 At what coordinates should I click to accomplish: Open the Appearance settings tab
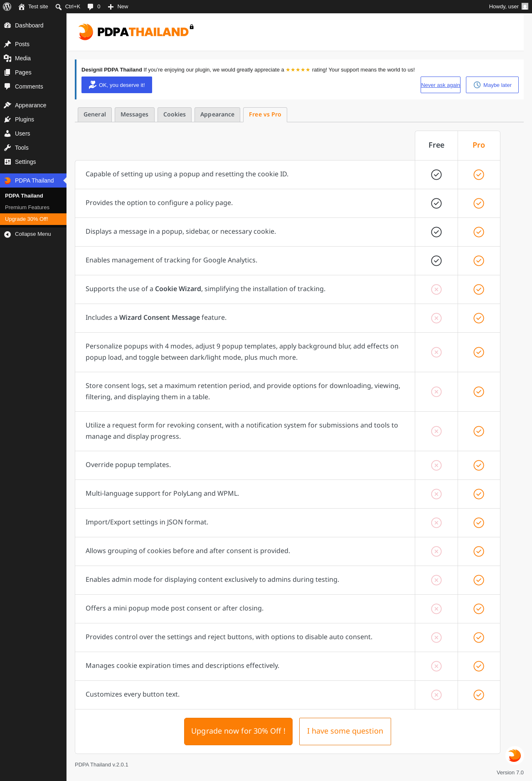[x=217, y=115]
